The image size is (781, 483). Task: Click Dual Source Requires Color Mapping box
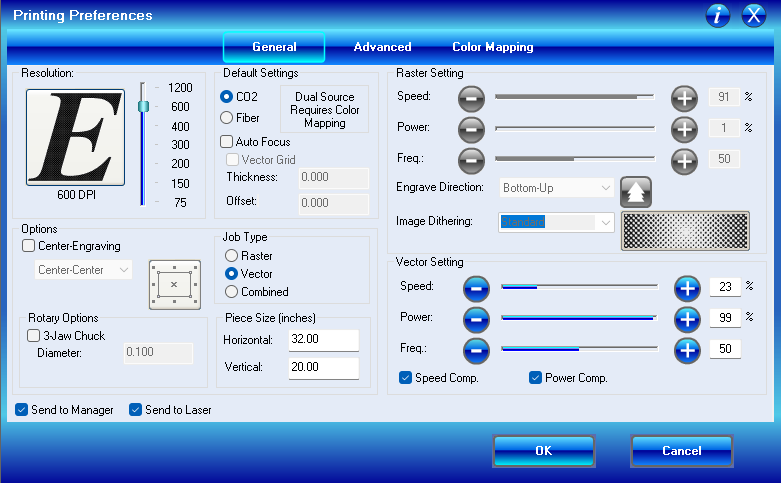[325, 110]
